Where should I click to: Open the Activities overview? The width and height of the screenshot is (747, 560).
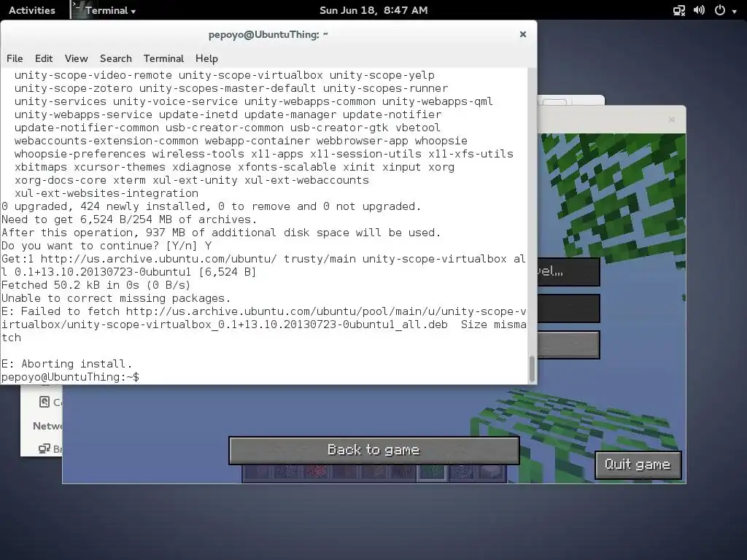point(31,10)
